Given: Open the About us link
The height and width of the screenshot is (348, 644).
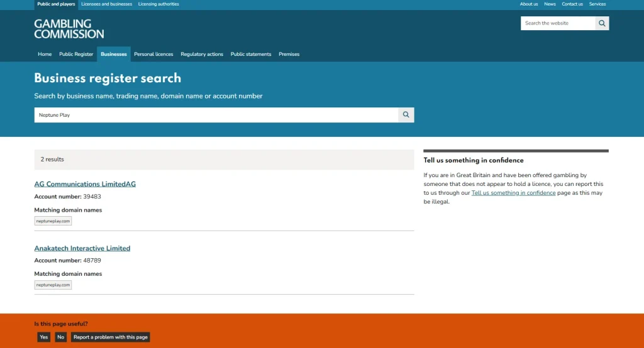Looking at the screenshot, I should click(x=528, y=4).
